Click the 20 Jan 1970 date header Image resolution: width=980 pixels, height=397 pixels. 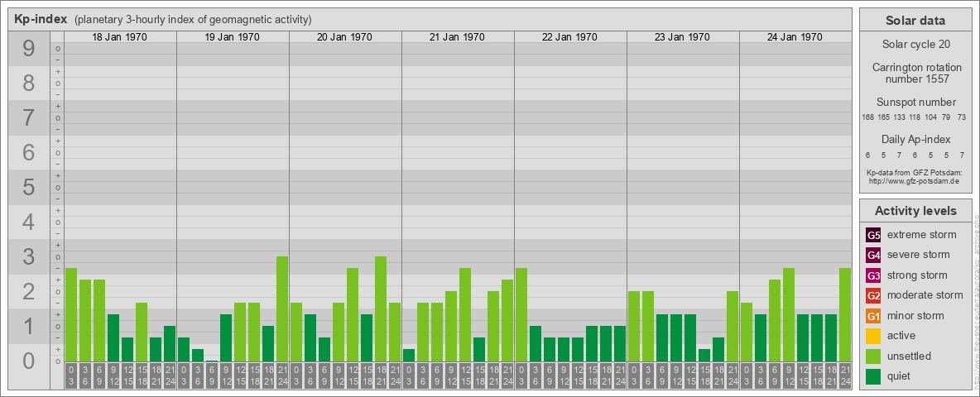point(345,37)
